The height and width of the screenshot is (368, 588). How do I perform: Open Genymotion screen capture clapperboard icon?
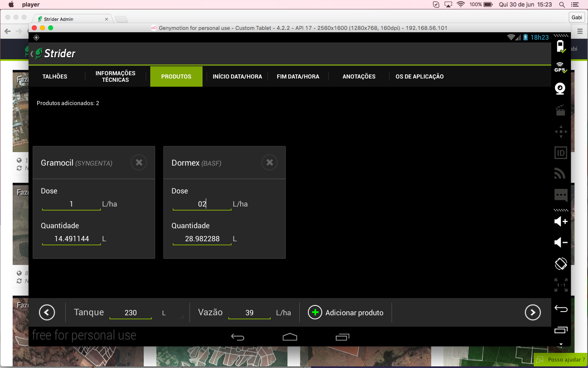[561, 110]
